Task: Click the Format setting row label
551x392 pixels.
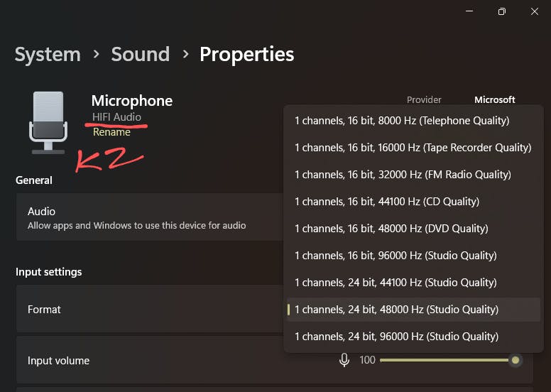Action: click(44, 310)
